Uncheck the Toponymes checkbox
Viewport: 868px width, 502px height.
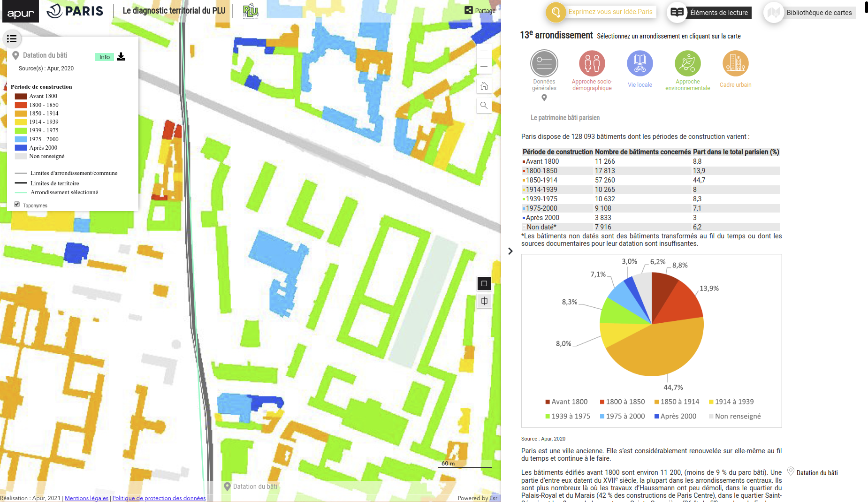tap(17, 205)
